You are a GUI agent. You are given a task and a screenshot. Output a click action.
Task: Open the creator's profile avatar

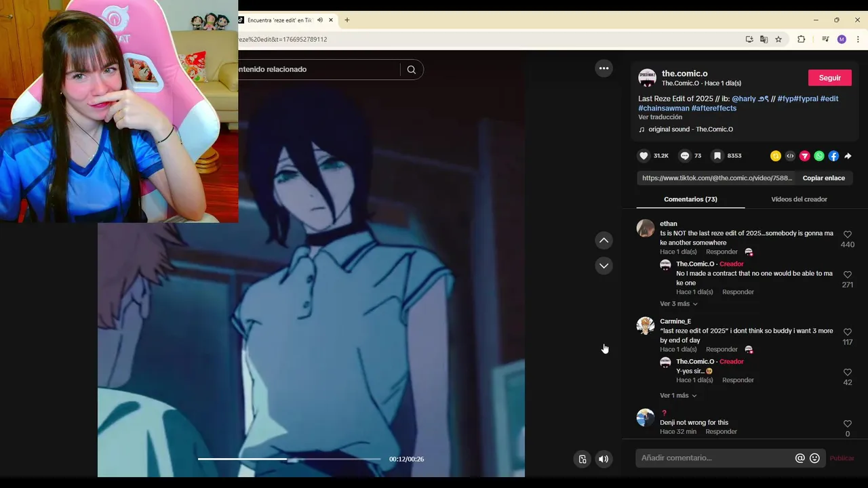point(647,77)
